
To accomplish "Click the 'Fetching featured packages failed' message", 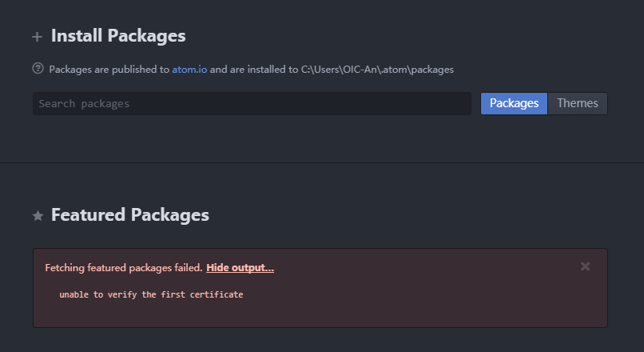I will pos(124,268).
